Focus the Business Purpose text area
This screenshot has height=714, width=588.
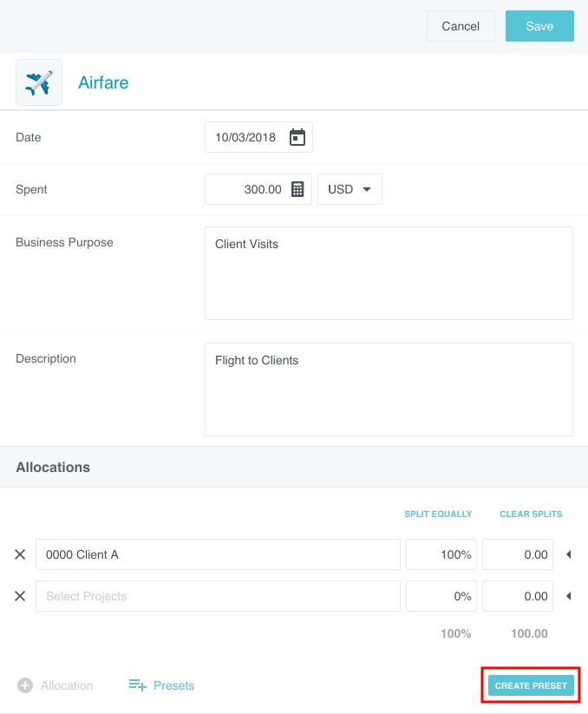(389, 273)
